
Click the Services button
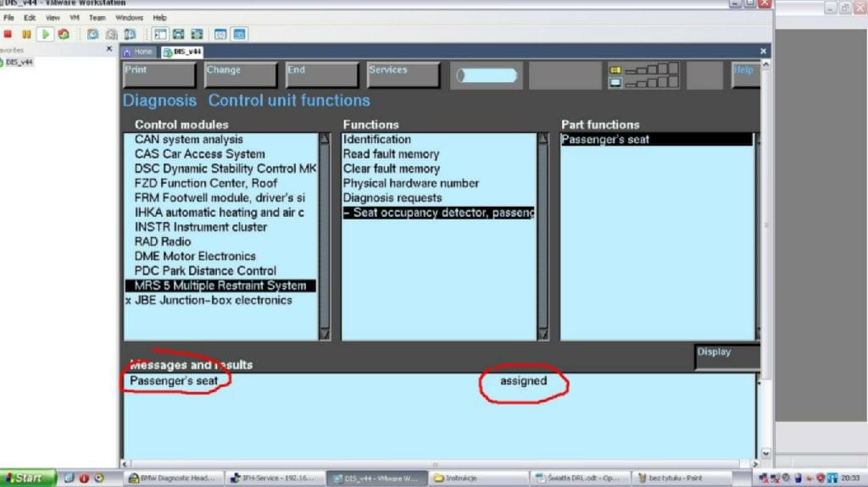pos(403,75)
